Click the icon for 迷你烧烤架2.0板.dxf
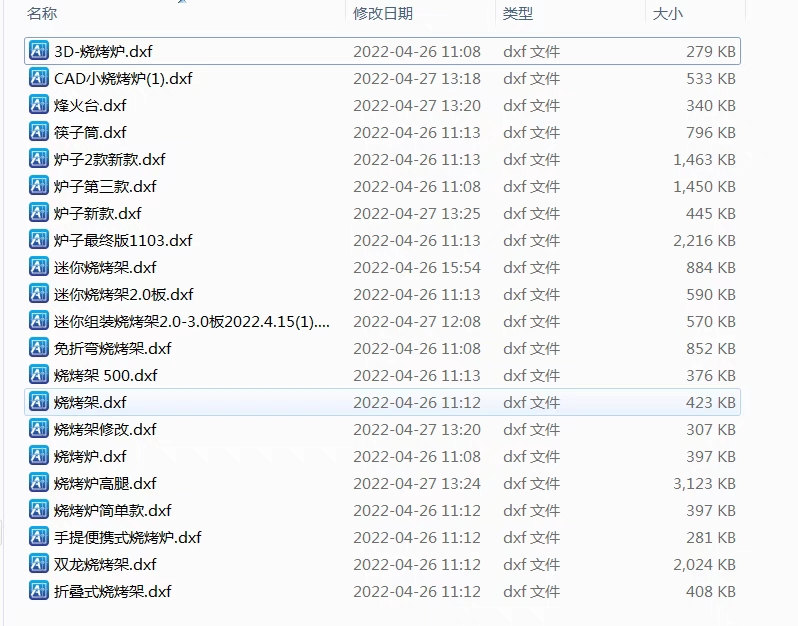Image resolution: width=798 pixels, height=626 pixels. 39,294
